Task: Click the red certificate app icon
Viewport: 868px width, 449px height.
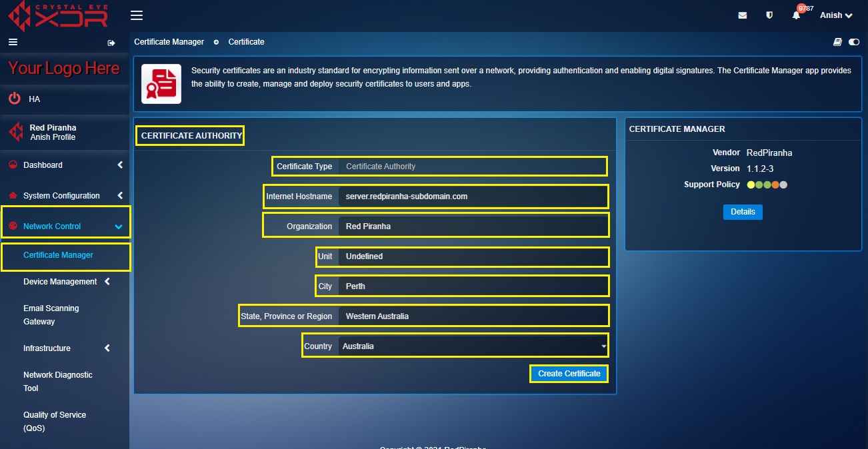Action: pyautogui.click(x=161, y=84)
